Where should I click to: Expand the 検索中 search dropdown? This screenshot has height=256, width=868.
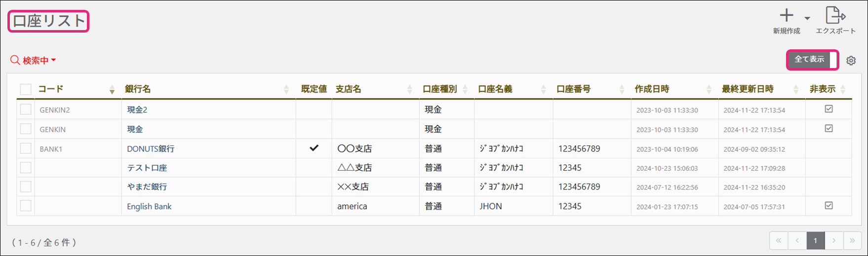pyautogui.click(x=34, y=60)
